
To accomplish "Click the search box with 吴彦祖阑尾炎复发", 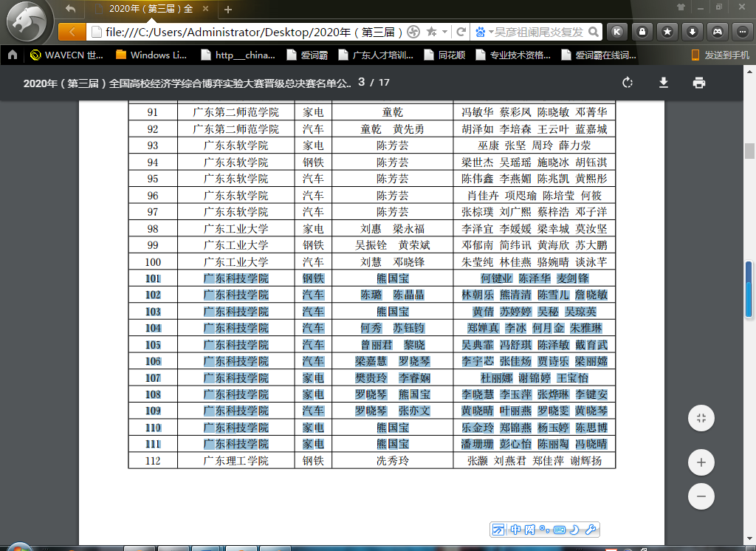I will [538, 32].
